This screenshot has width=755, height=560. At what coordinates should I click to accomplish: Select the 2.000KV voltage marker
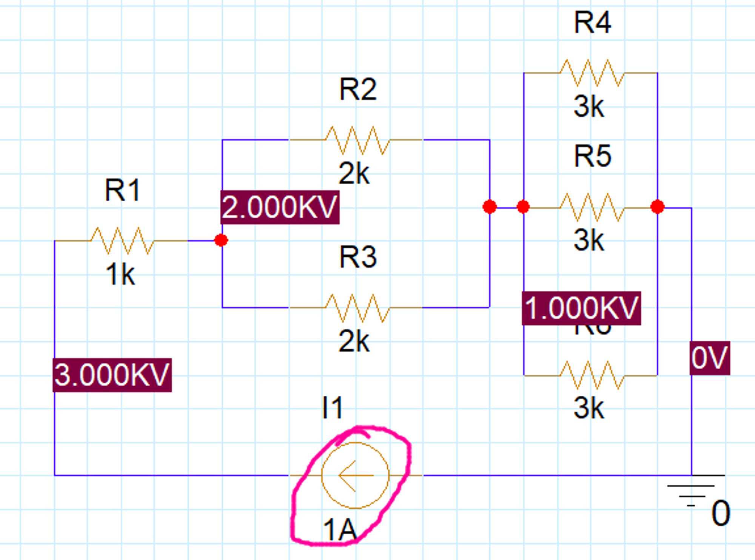click(x=280, y=207)
